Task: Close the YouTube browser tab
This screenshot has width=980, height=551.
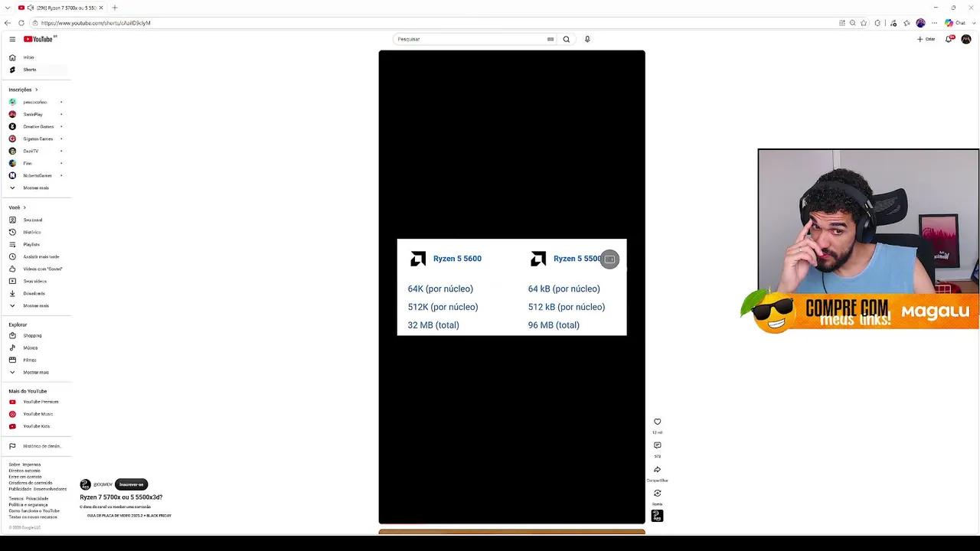Action: [100, 8]
